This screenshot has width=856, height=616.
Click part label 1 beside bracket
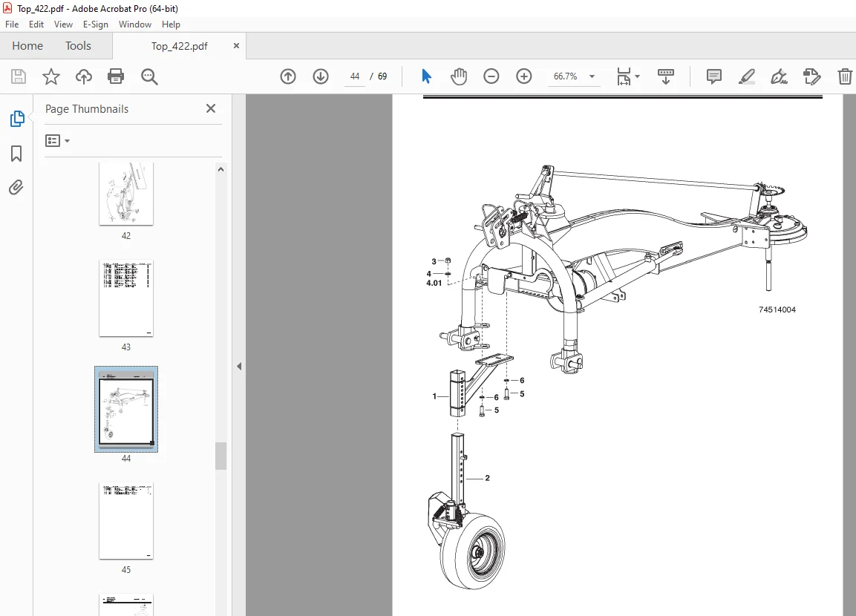click(x=434, y=396)
